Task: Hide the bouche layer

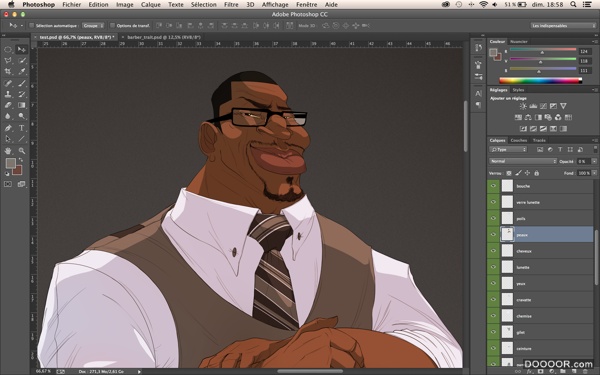Action: coord(493,186)
